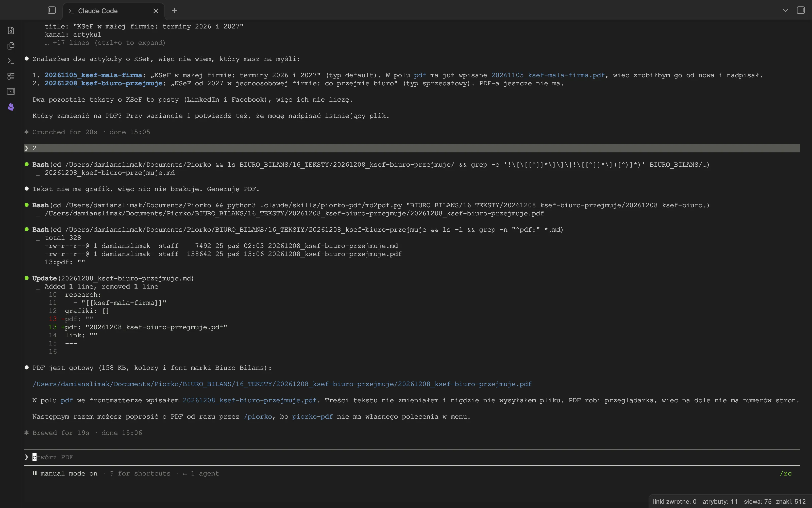Click '? for shortcuts' hint
The width and height of the screenshot is (812, 508).
click(140, 473)
